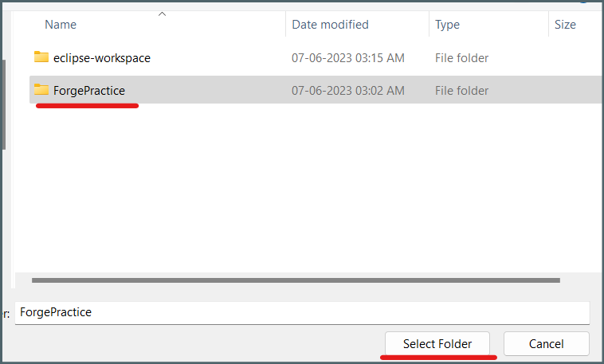The height and width of the screenshot is (364, 604).
Task: Click the navigation pane vertical scrollbar
Action: (x=3, y=104)
